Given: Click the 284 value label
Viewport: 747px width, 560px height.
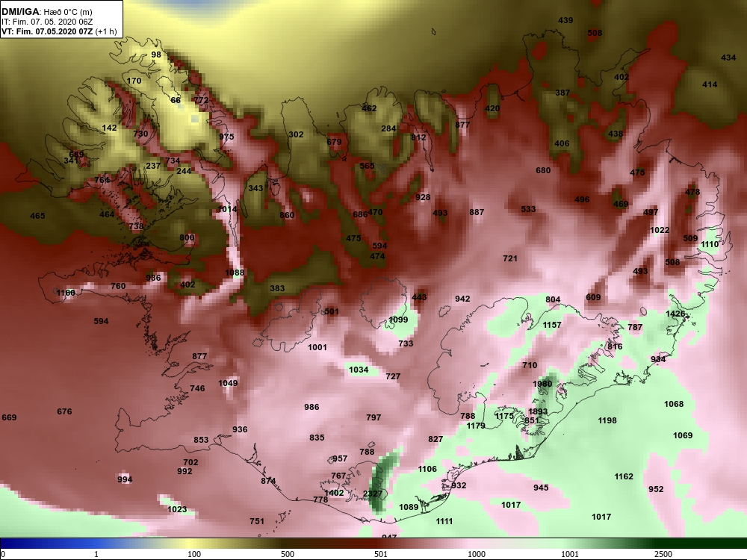Looking at the screenshot, I should tap(388, 128).
